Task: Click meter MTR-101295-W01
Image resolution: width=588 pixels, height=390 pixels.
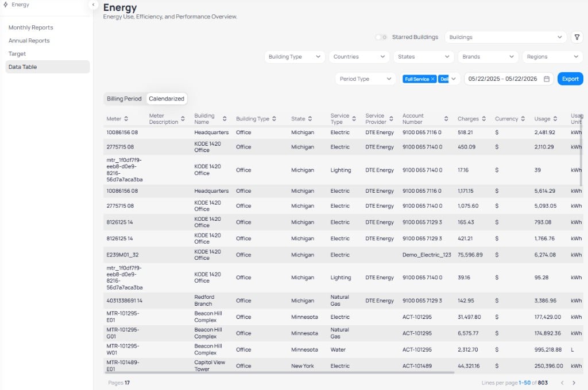Action: [x=123, y=349]
